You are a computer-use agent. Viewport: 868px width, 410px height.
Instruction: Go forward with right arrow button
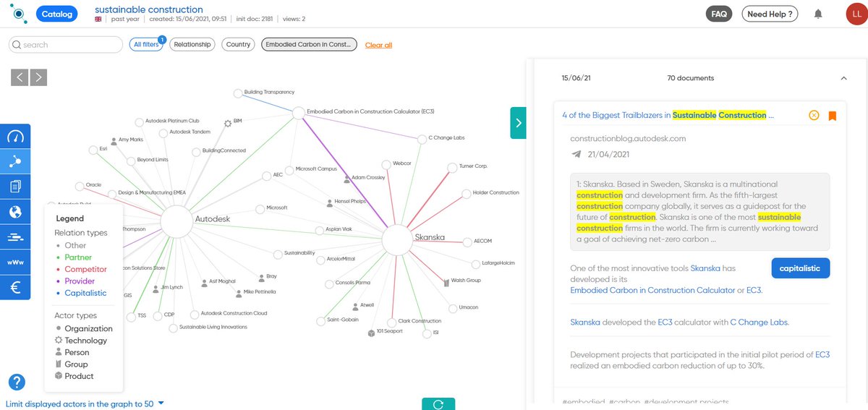[x=38, y=77]
